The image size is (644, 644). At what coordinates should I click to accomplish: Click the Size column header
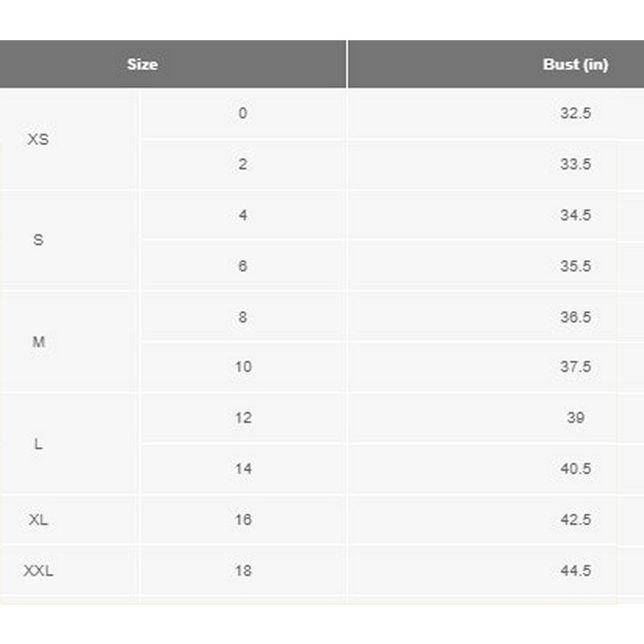point(143,65)
